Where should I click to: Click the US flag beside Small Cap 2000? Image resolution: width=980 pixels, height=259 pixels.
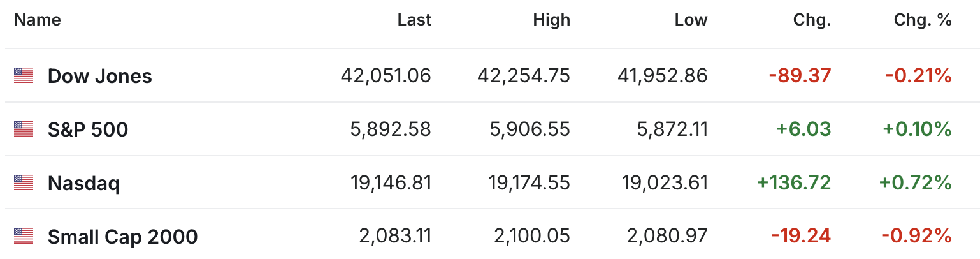23,237
